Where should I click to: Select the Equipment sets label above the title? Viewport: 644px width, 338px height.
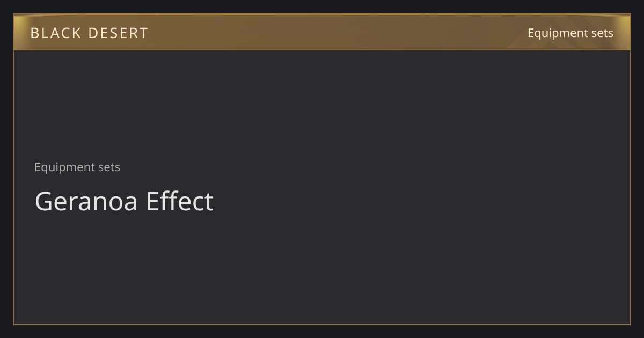coord(77,167)
